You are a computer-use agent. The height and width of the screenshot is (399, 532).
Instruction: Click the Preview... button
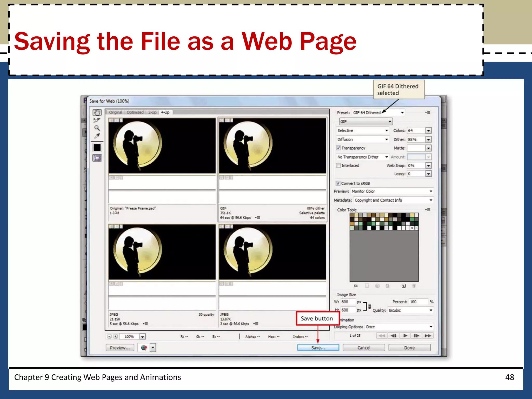(x=120, y=348)
